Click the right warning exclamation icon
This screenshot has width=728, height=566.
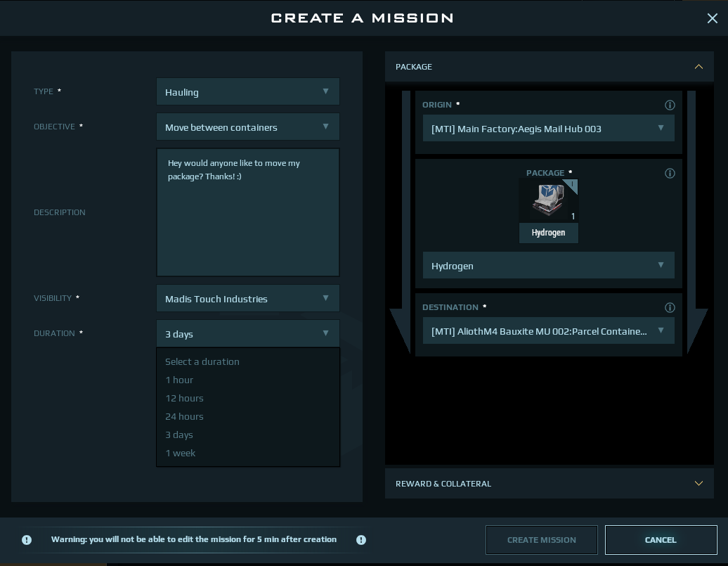361,540
